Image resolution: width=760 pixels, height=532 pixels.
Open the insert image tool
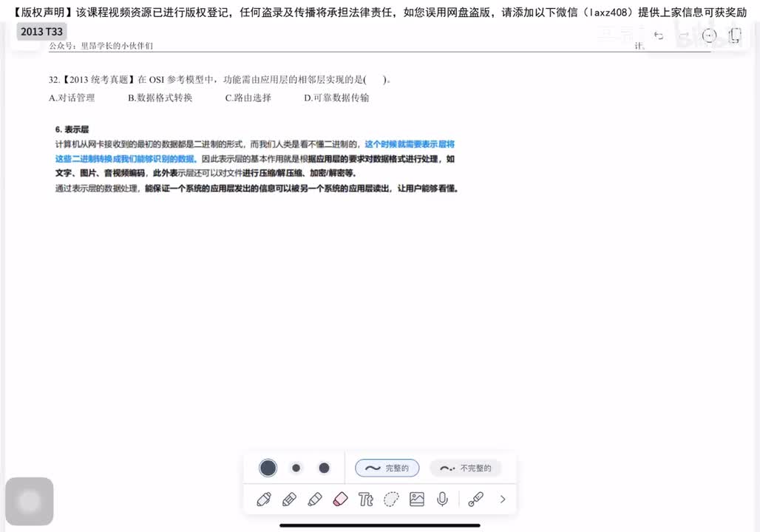coord(417,499)
